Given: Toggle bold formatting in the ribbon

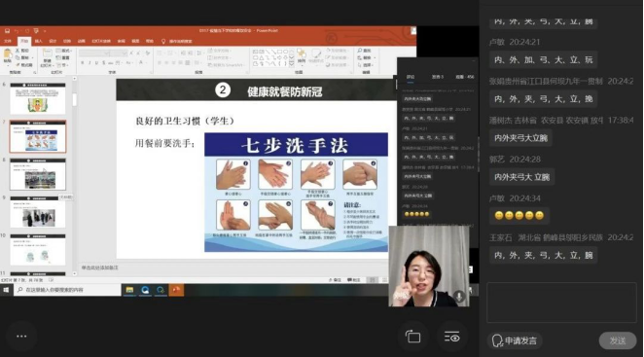Looking at the screenshot, I should click(x=82, y=63).
